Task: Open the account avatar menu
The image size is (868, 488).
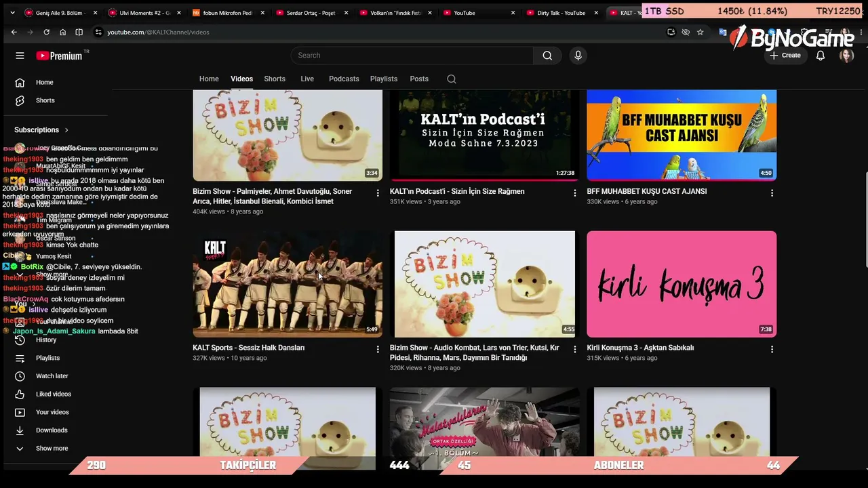Action: point(846,56)
